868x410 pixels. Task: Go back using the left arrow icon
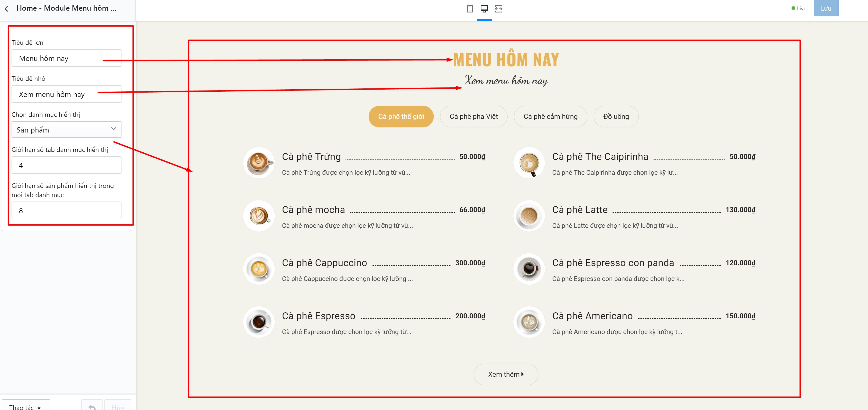tap(6, 8)
